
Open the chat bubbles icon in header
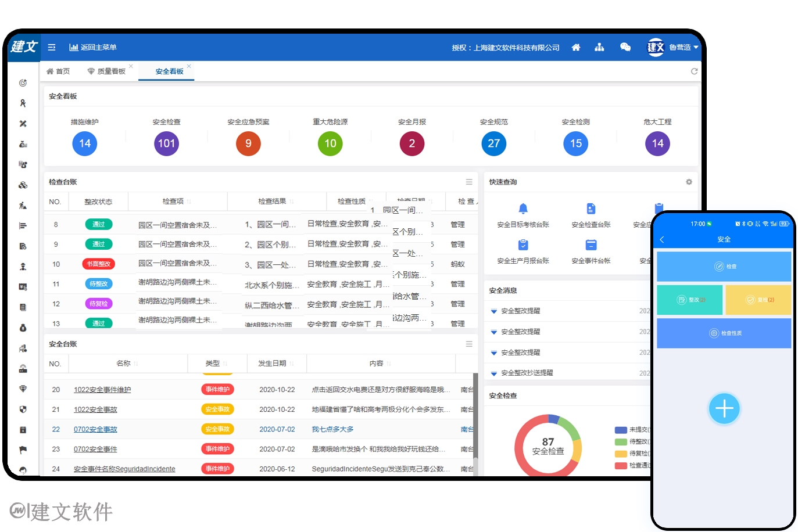(625, 48)
